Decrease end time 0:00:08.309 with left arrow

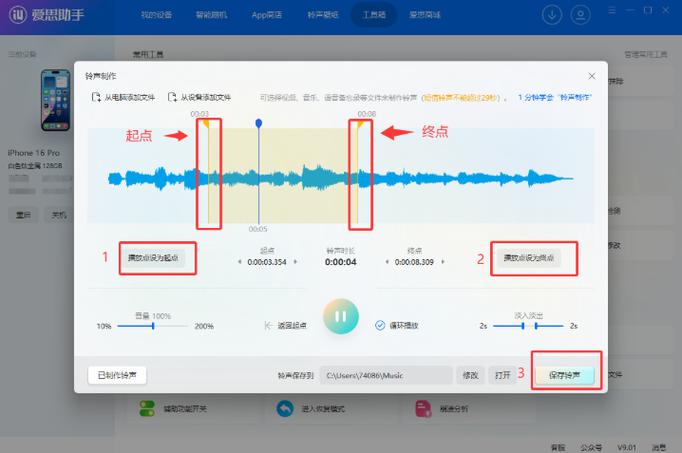[387, 262]
